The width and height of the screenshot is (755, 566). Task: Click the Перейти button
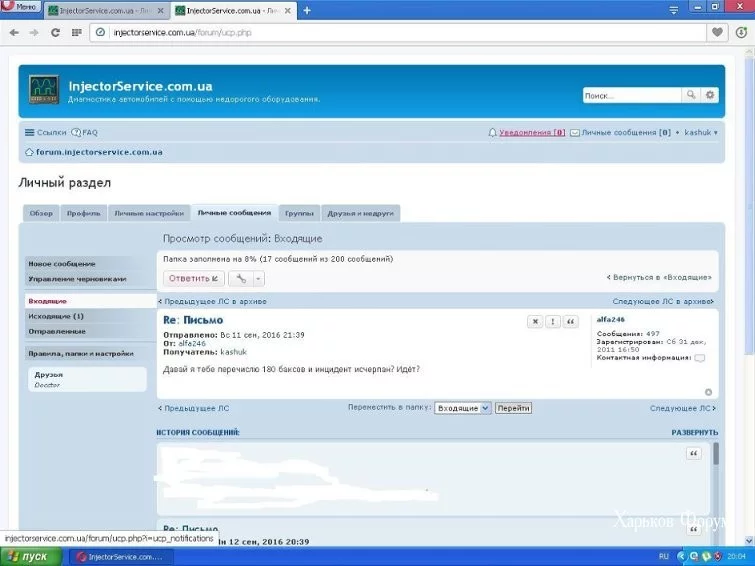[x=513, y=408]
